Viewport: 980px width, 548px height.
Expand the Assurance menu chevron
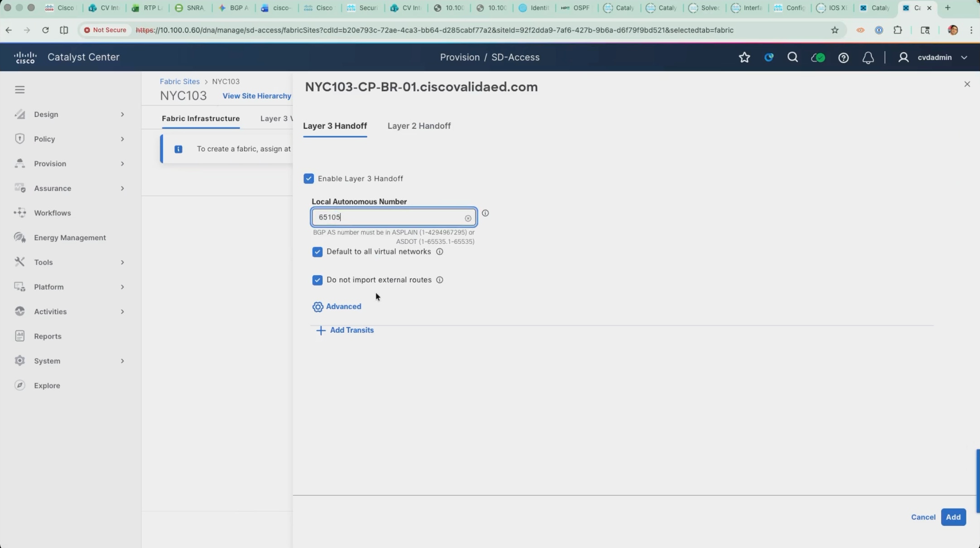point(122,188)
